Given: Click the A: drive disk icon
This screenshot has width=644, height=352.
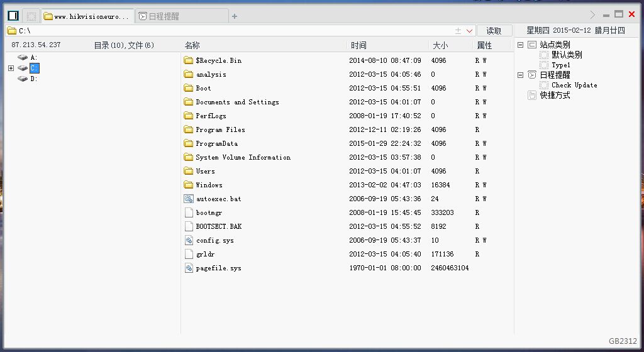Looking at the screenshot, I should (23, 57).
